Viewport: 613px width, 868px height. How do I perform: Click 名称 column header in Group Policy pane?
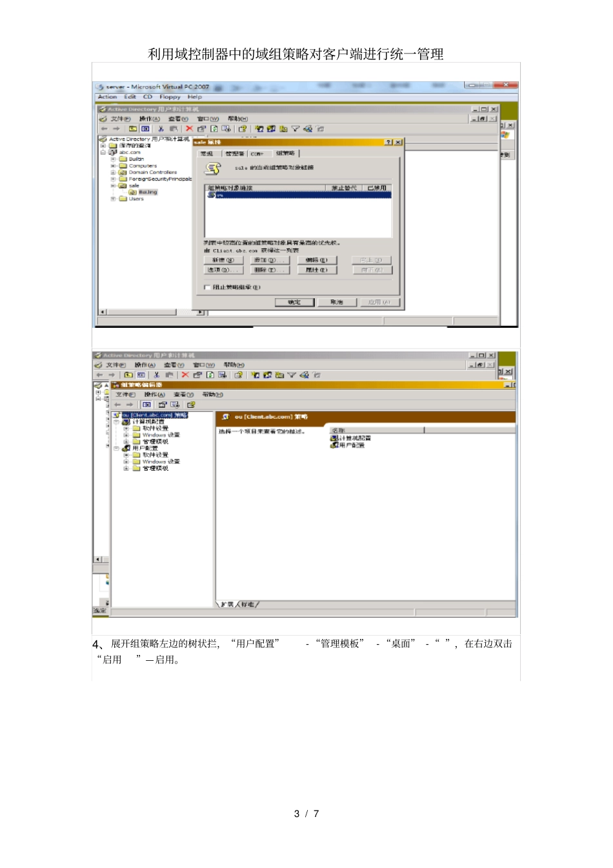tap(377, 430)
